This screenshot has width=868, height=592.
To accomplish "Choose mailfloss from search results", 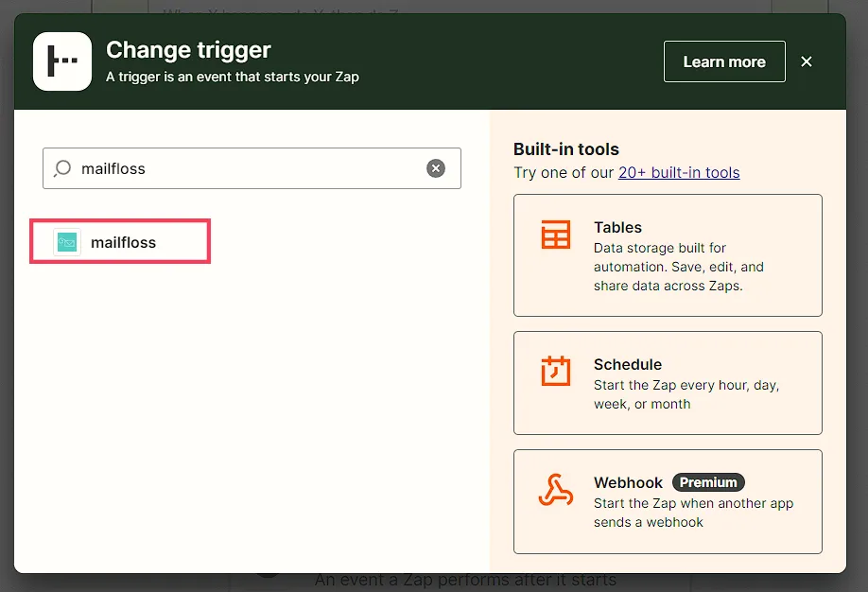I will click(x=120, y=241).
